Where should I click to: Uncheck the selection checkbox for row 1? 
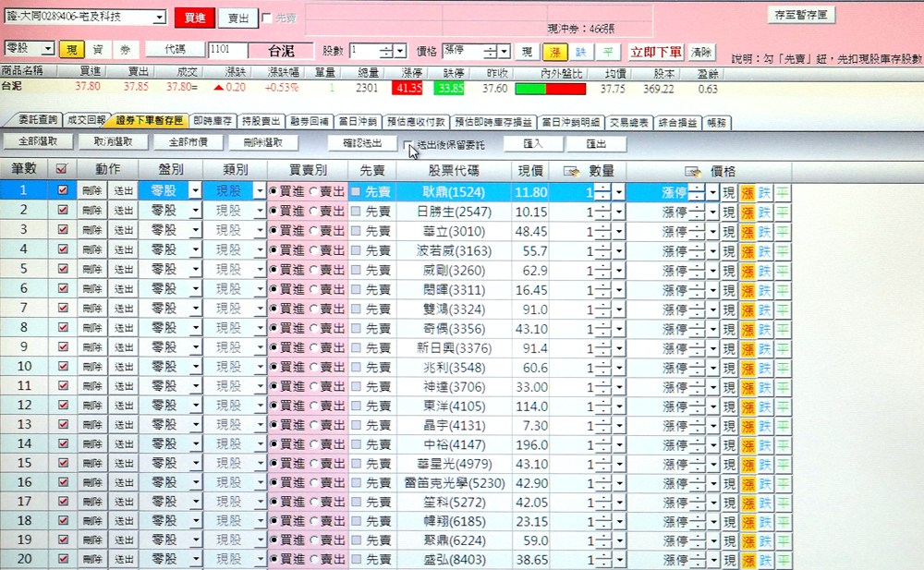coord(63,190)
